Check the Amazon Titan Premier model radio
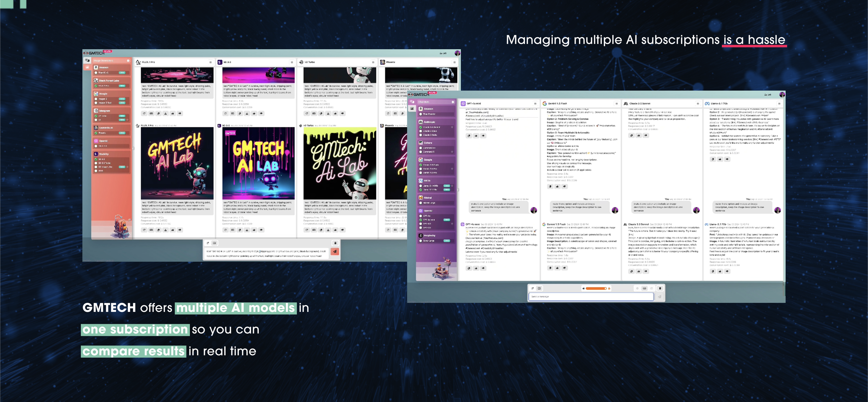 [x=421, y=114]
